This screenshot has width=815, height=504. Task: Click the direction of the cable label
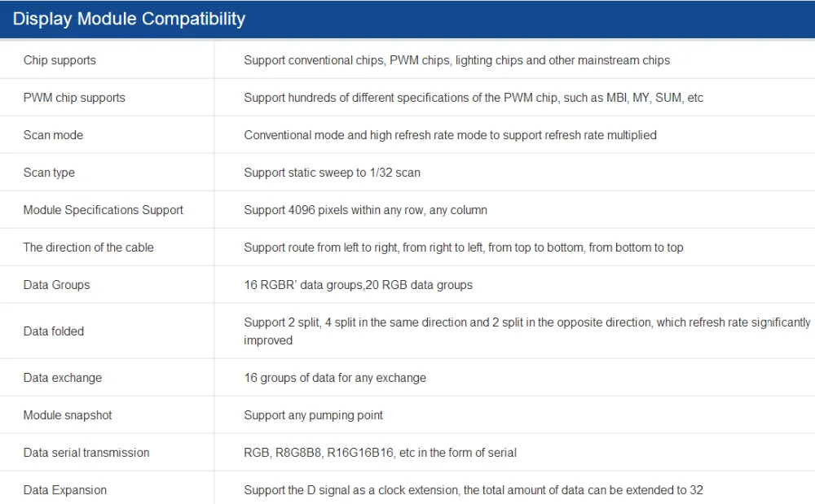tap(88, 248)
